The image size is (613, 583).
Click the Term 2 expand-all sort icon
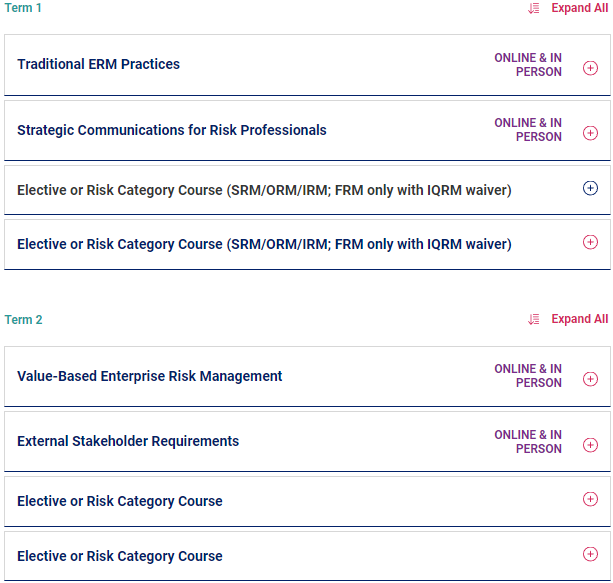pyautogui.click(x=534, y=319)
